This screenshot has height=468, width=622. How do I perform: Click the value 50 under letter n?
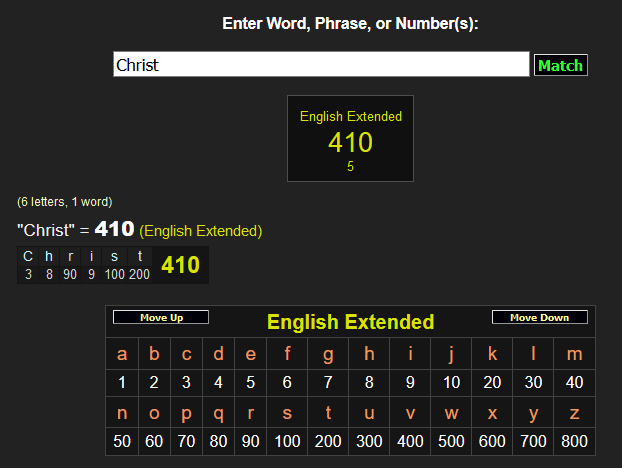[x=122, y=441]
